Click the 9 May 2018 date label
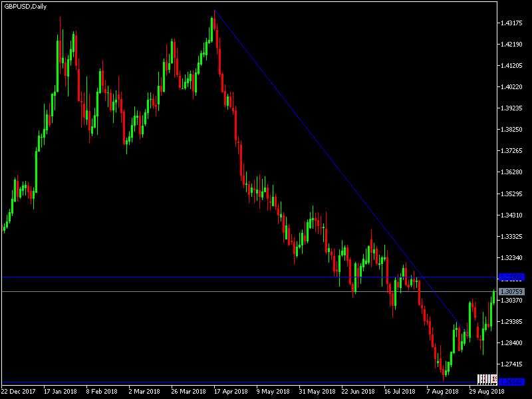This screenshot has height=399, width=532. tap(273, 392)
